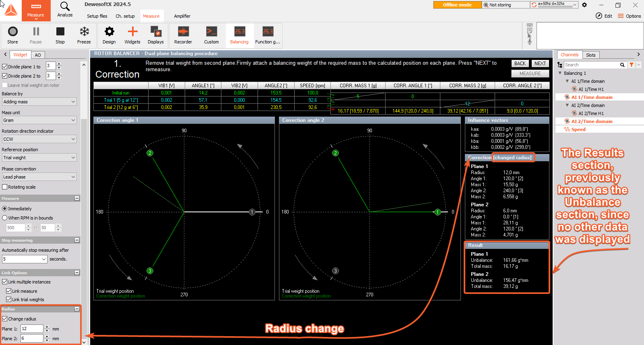Click the channel tree hierarchy icon
The height and width of the screenshot is (345, 644).
click(x=560, y=65)
